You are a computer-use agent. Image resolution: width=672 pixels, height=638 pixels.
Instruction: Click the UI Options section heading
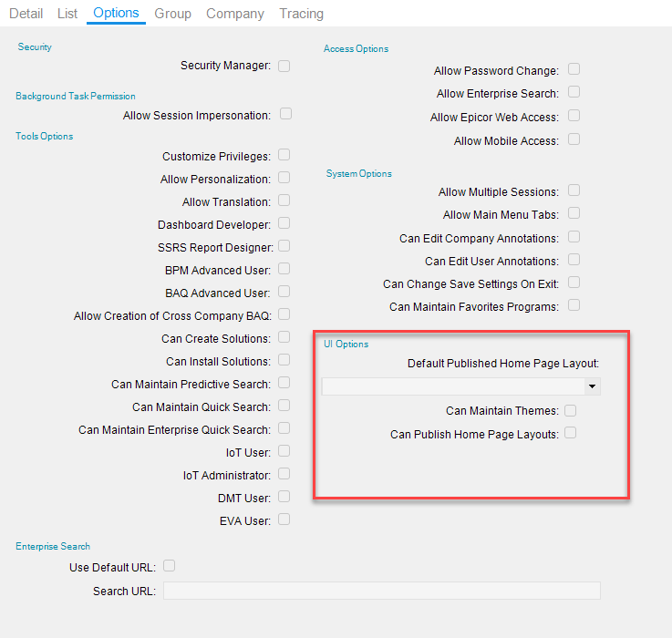[x=346, y=345]
